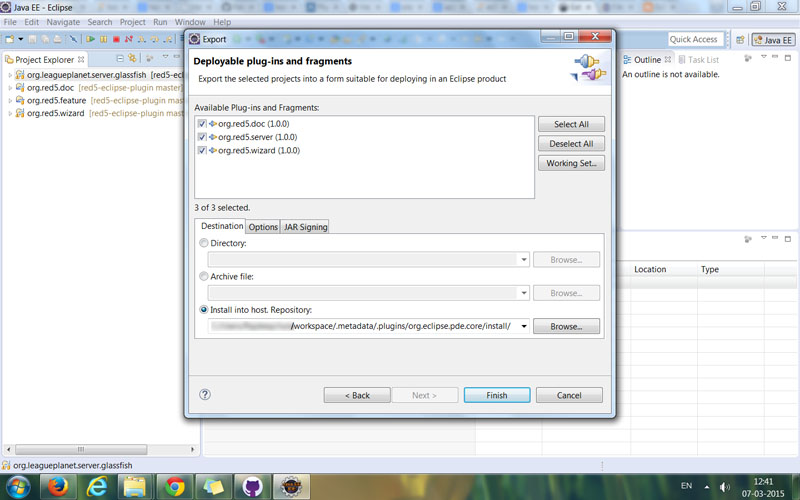Click the Step Return debug icon
The width and height of the screenshot is (800, 500).
[x=167, y=39]
